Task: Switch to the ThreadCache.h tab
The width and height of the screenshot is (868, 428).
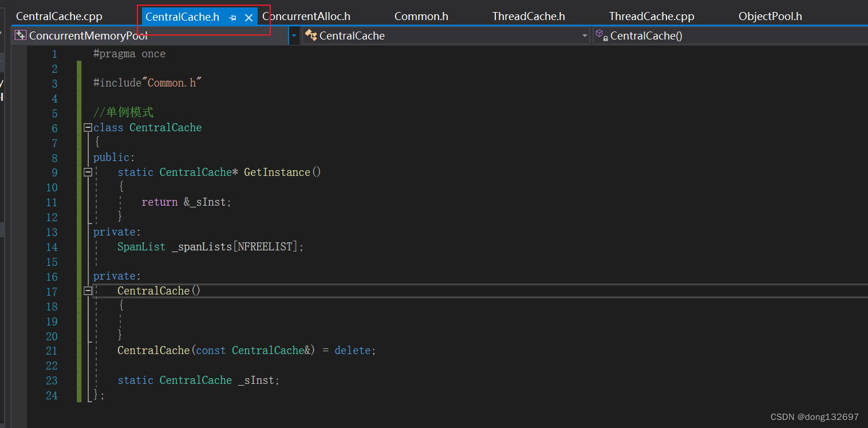Action: point(528,17)
